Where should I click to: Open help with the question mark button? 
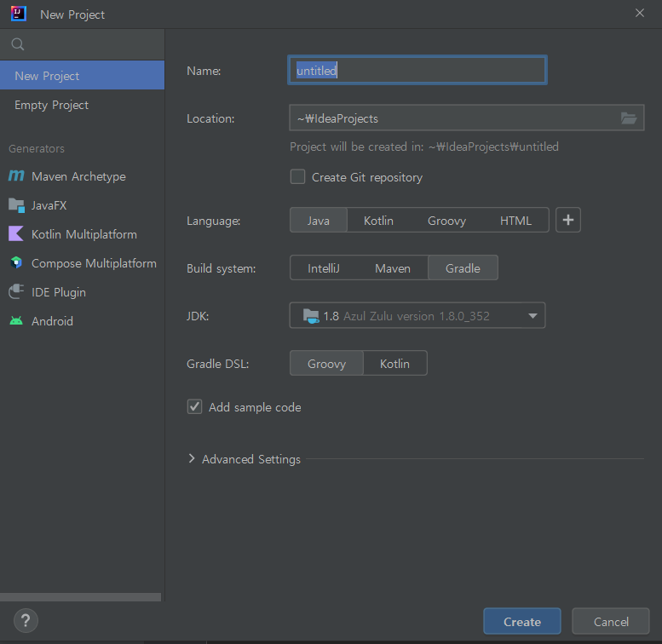(x=26, y=620)
